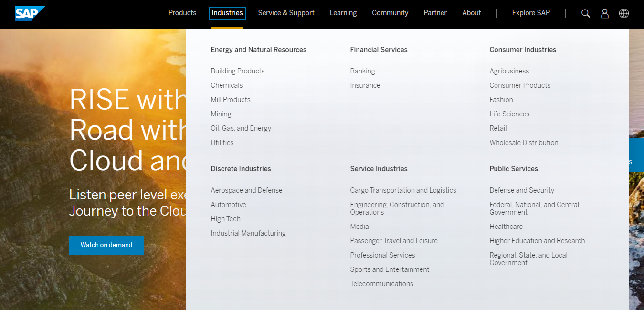This screenshot has height=310, width=644.
Task: Select Mining industry link
Action: 221,114
